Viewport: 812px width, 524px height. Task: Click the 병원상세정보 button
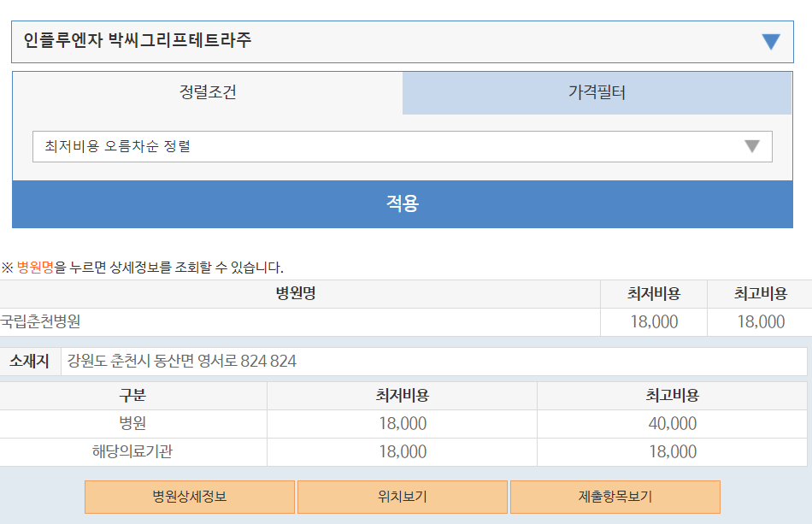[x=190, y=498]
